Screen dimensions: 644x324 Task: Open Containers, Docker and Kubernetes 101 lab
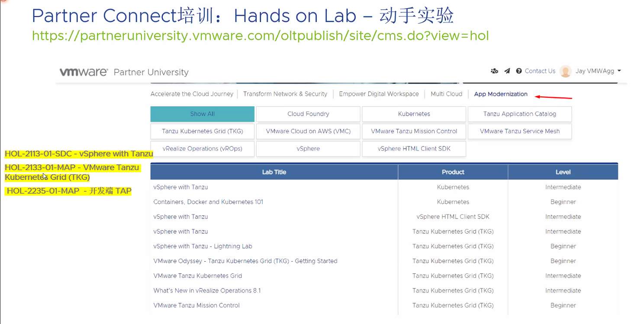tap(208, 202)
